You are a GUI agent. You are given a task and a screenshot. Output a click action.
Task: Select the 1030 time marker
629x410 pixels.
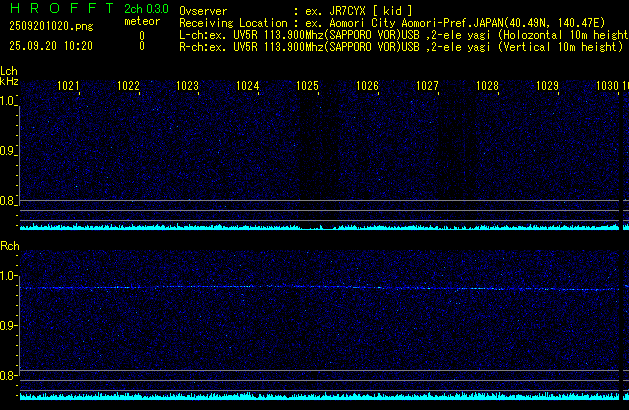tap(606, 87)
